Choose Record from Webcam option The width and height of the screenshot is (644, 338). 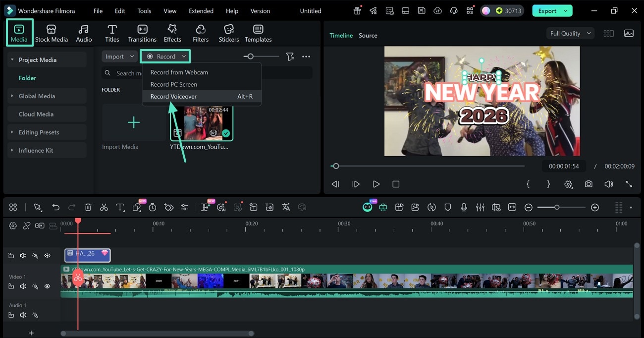tap(202, 72)
